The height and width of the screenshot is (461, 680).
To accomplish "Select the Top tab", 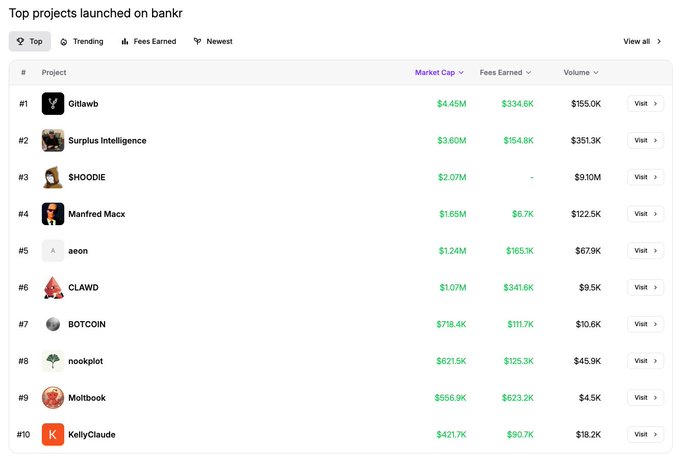I will click(x=29, y=41).
